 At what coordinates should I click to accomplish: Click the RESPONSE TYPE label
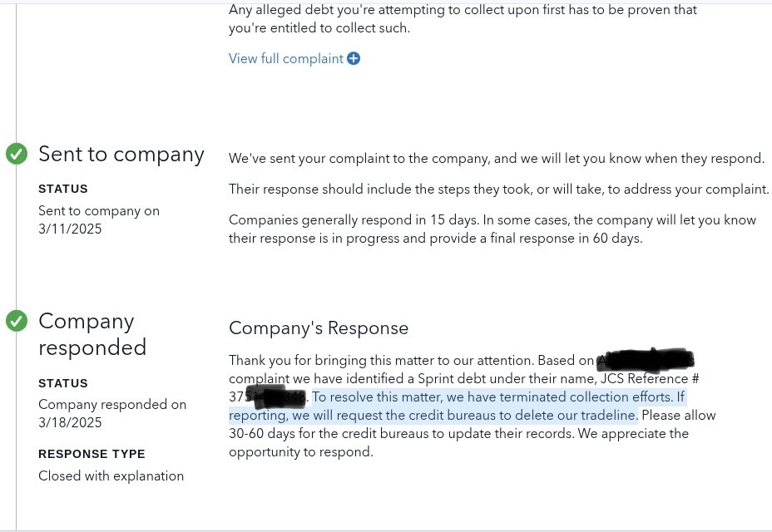tap(92, 454)
